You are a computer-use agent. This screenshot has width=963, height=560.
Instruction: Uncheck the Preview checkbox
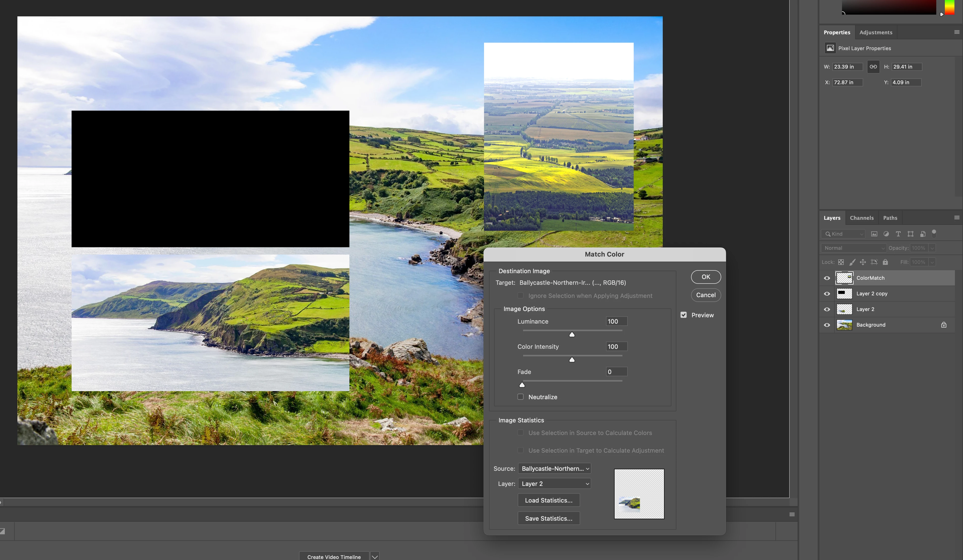tap(684, 315)
